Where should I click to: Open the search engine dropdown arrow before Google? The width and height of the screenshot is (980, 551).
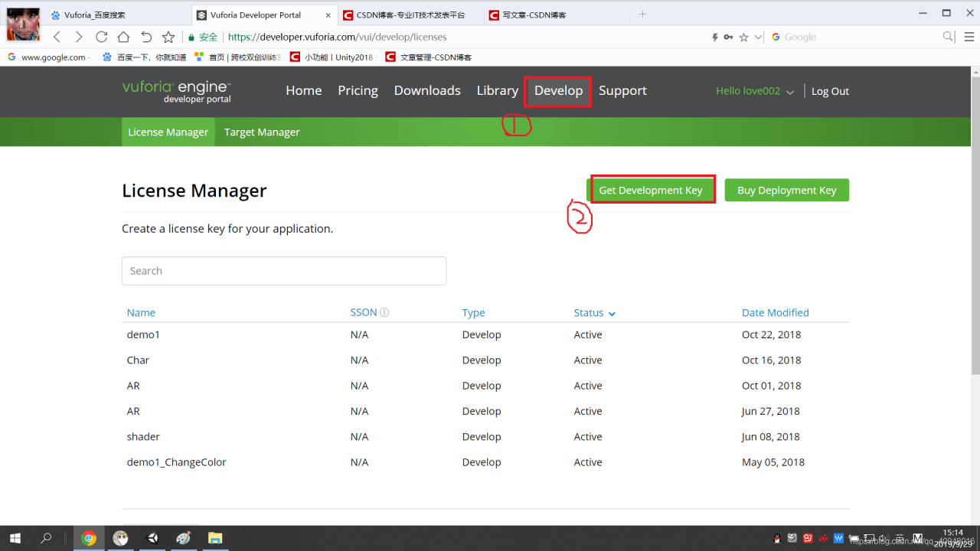tap(759, 37)
